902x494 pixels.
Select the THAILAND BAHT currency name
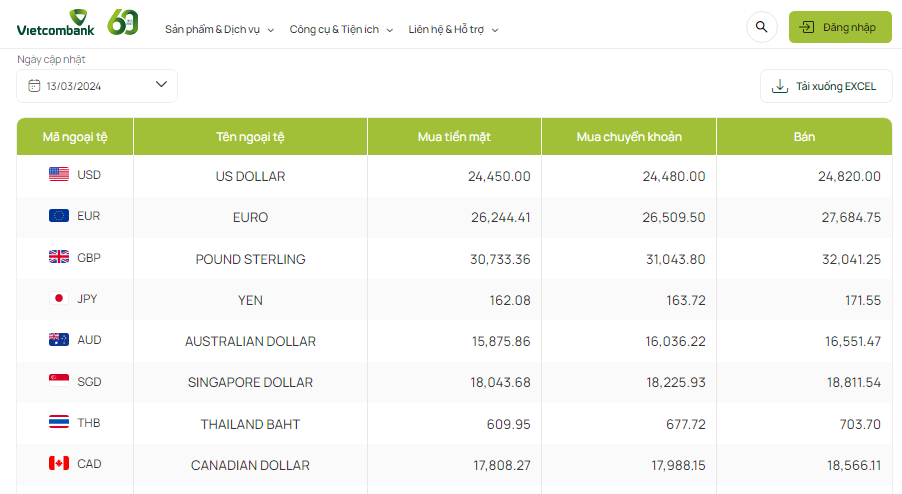pos(250,424)
